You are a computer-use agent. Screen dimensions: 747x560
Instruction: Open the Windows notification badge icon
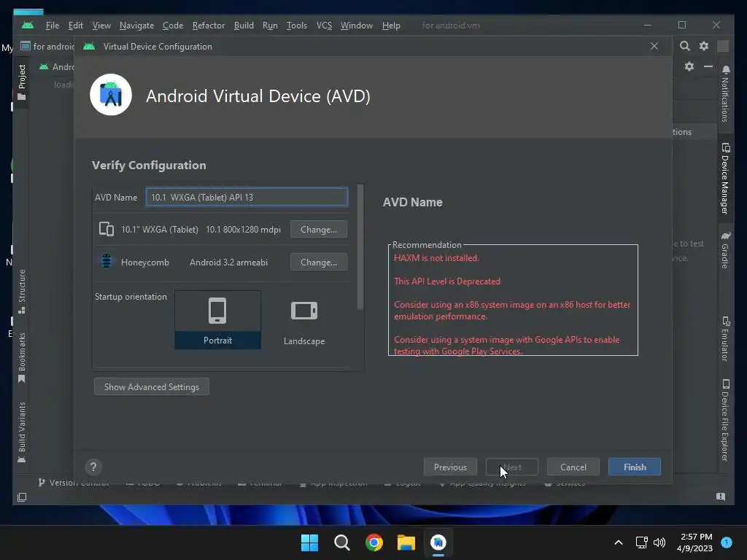[x=727, y=542]
